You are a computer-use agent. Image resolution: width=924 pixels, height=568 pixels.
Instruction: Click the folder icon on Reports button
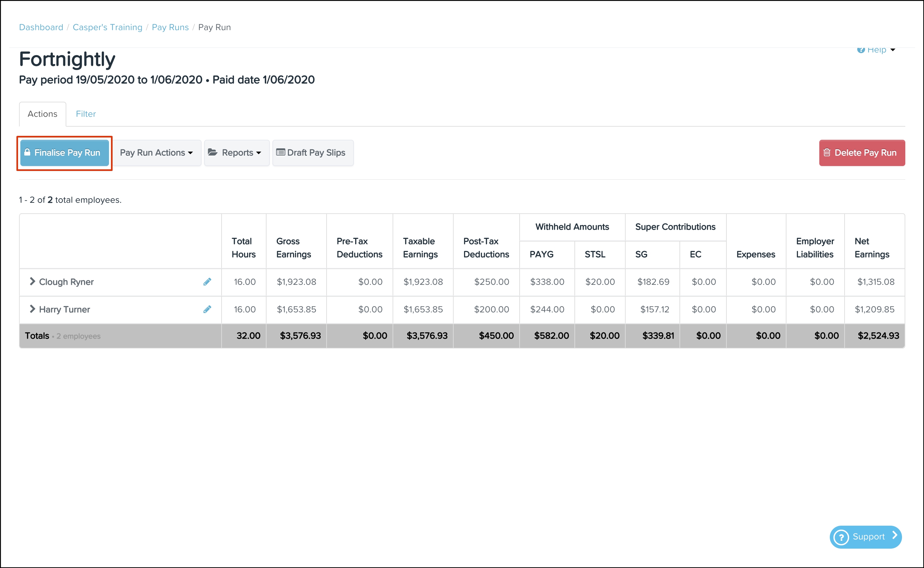(213, 152)
